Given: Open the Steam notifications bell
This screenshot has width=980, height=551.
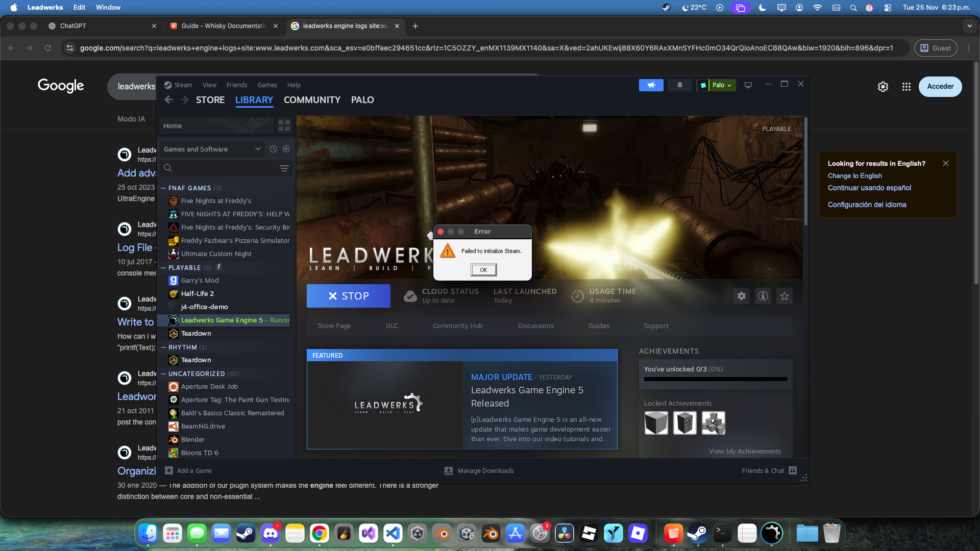Looking at the screenshot, I should coord(679,85).
